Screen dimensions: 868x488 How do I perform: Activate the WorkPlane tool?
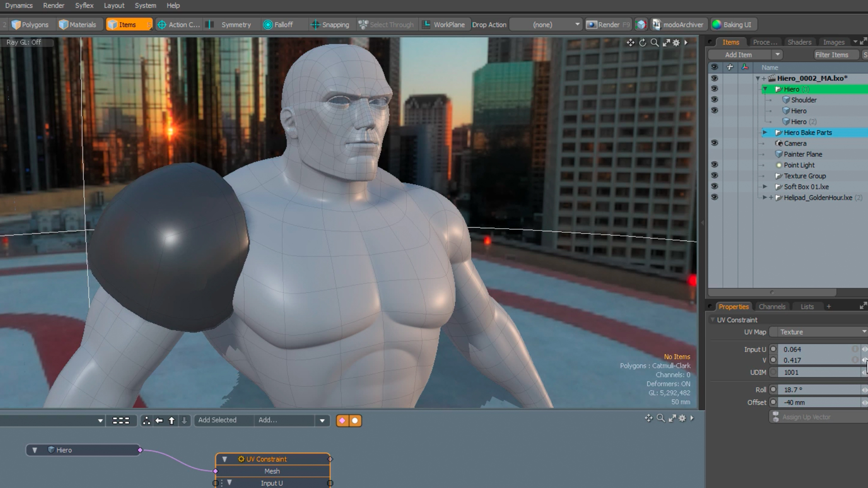pos(443,24)
